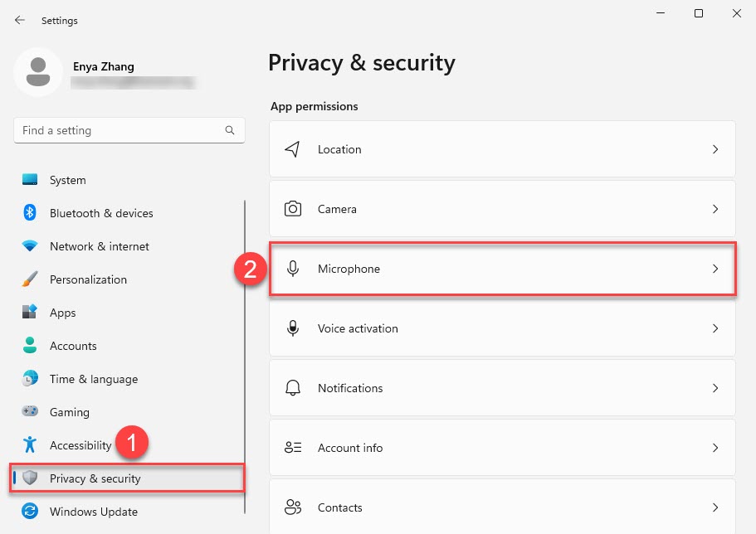Image resolution: width=756 pixels, height=534 pixels.
Task: Go to Accounts in the sidebar
Action: point(73,346)
